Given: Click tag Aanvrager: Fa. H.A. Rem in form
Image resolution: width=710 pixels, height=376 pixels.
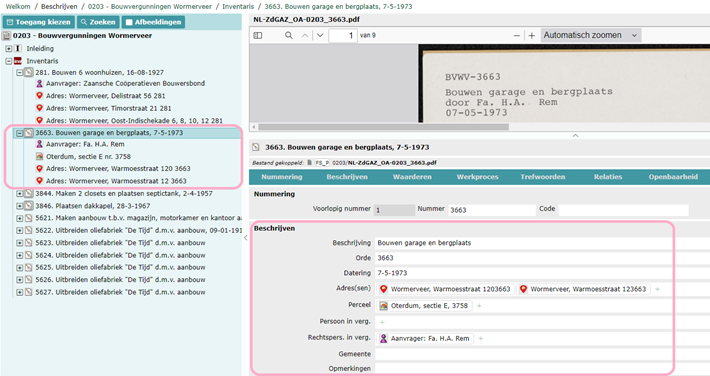Looking at the screenshot, I should [425, 338].
